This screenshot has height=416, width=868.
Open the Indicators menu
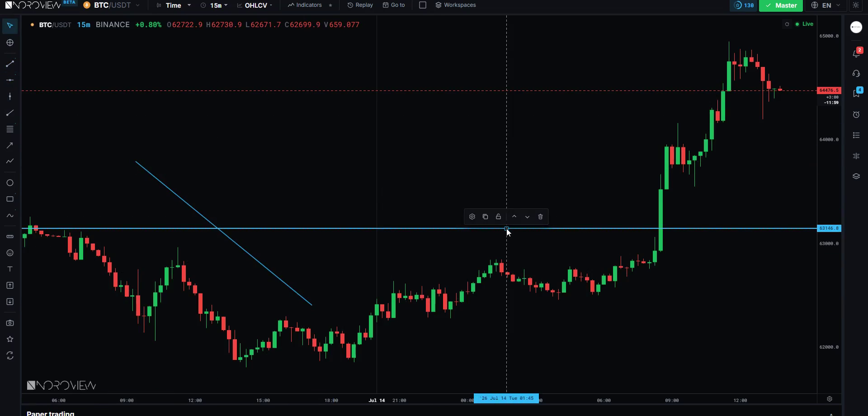[x=305, y=5]
